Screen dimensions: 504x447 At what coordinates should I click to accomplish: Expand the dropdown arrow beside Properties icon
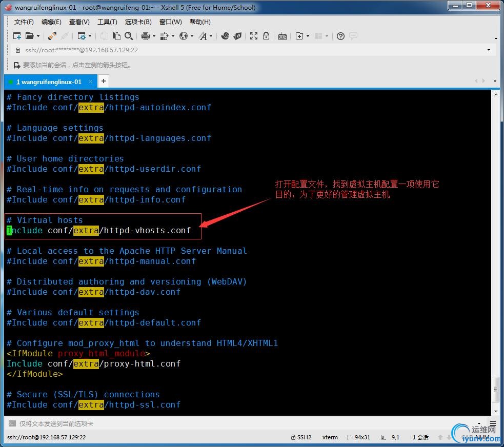click(90, 36)
